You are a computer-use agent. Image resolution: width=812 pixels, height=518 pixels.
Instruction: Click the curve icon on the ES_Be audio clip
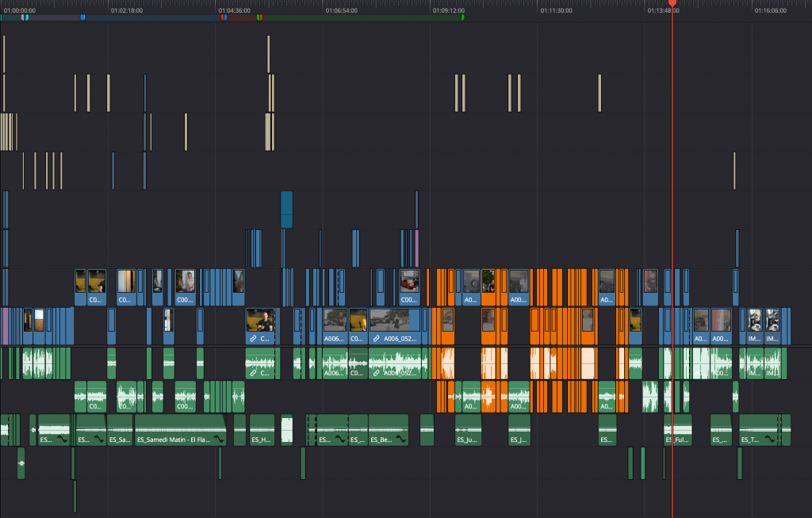click(x=400, y=439)
